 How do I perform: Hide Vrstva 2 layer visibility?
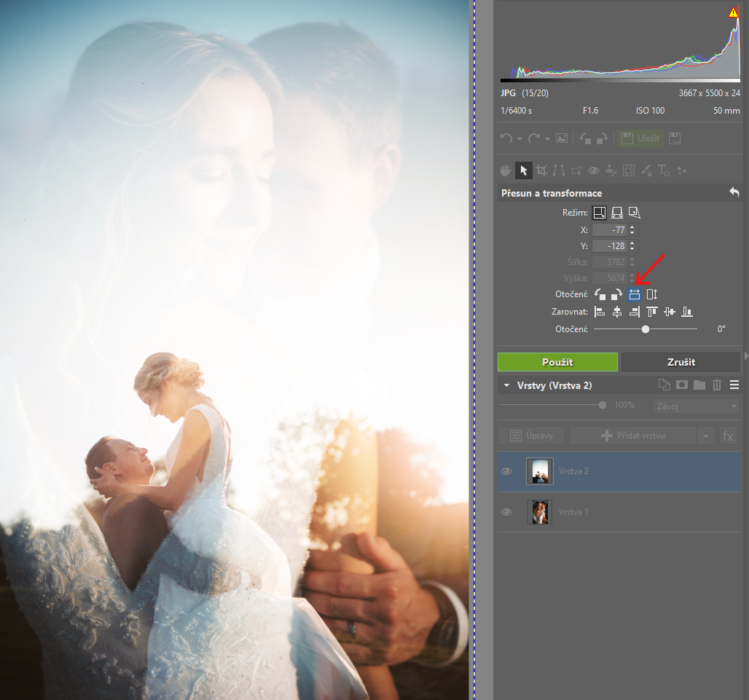point(506,471)
